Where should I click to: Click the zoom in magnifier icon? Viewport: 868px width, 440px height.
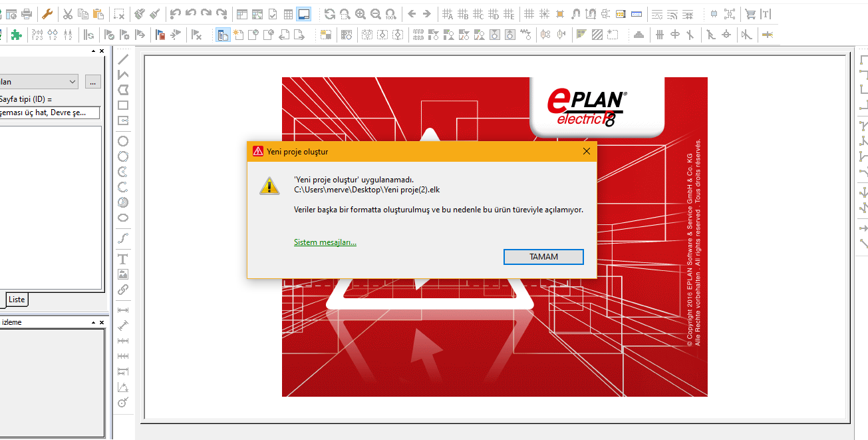pos(361,13)
